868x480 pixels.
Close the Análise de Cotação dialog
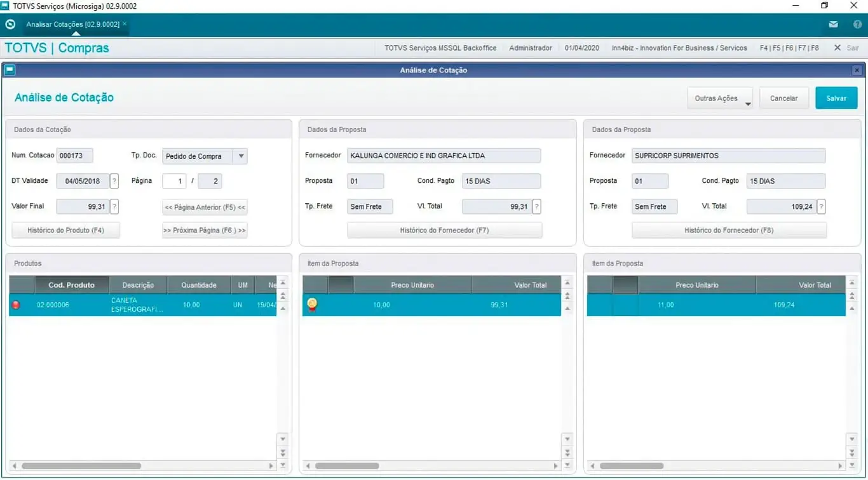(x=857, y=70)
